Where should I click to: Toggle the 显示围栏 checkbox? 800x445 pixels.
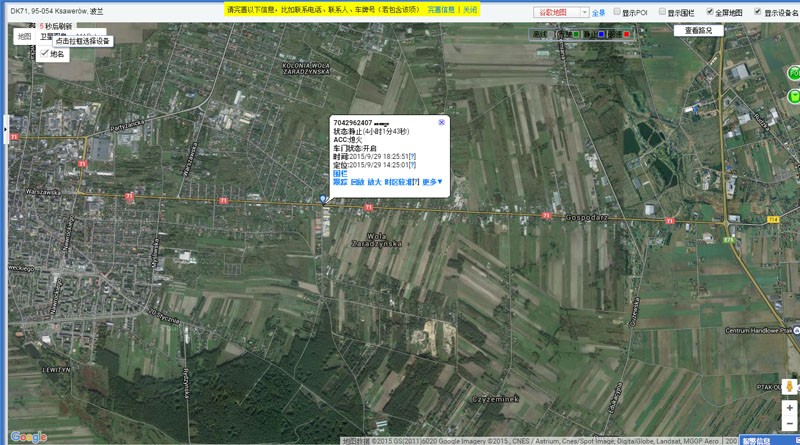[x=661, y=13]
